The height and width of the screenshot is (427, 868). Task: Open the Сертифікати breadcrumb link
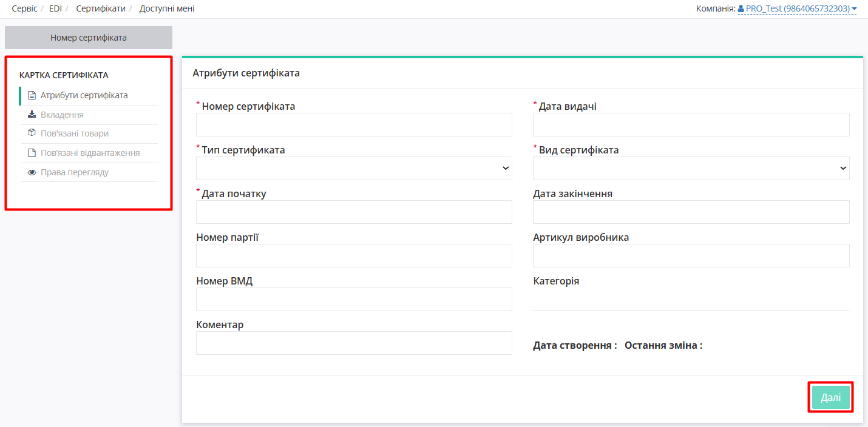point(101,8)
